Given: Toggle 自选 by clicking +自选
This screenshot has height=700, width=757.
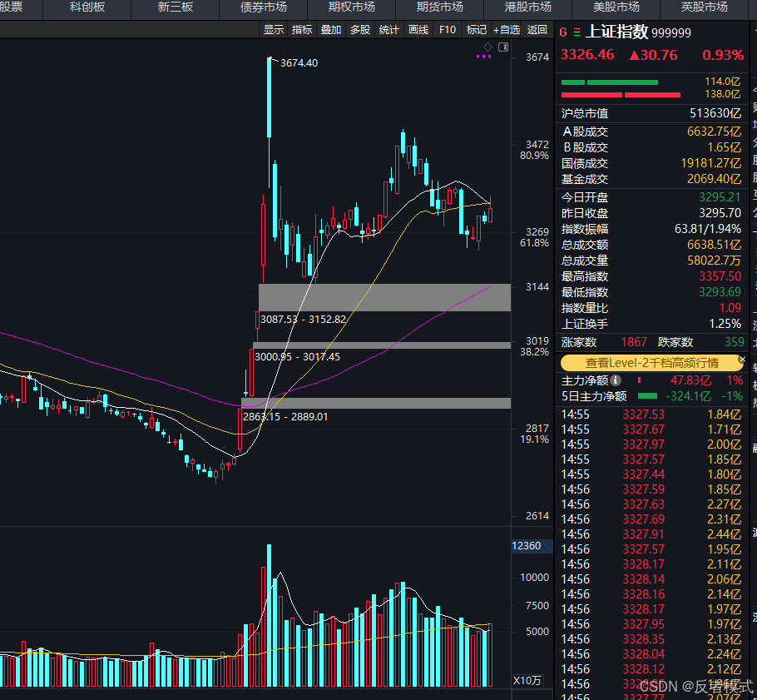Looking at the screenshot, I should coord(507,30).
